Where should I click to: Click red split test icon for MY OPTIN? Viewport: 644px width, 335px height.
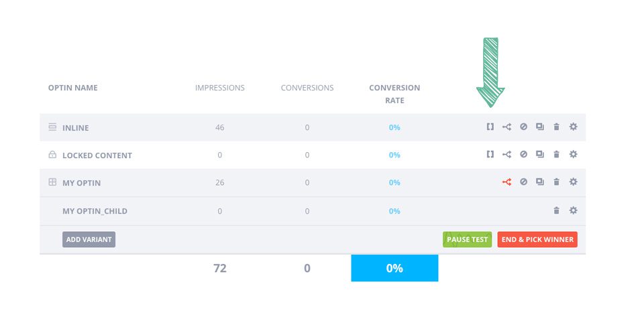coord(506,182)
